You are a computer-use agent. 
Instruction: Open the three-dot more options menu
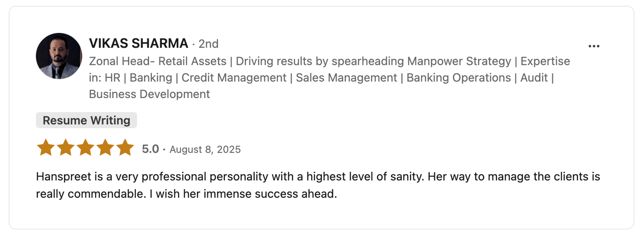(594, 46)
